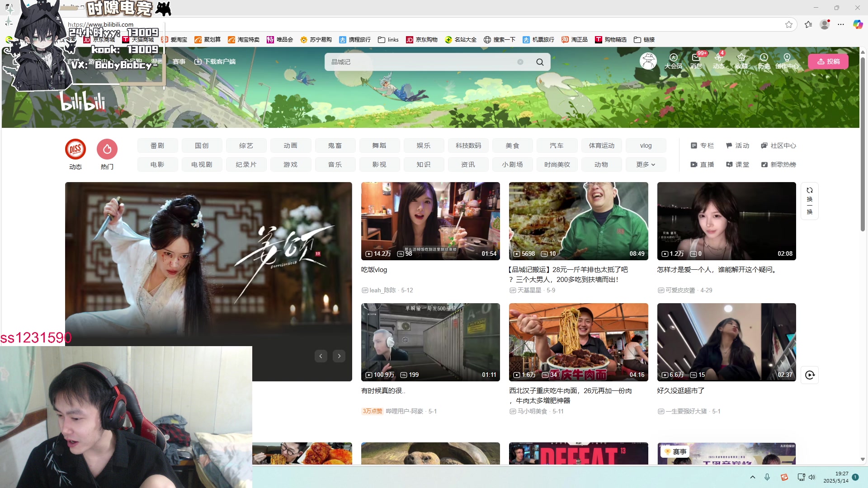
Task: Open the 热门 flame icon
Action: (107, 149)
